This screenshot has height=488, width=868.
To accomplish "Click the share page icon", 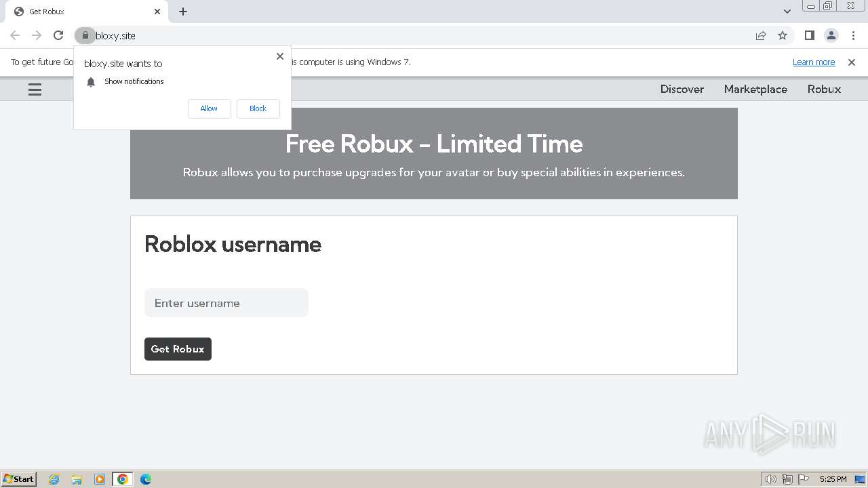I will [x=761, y=35].
